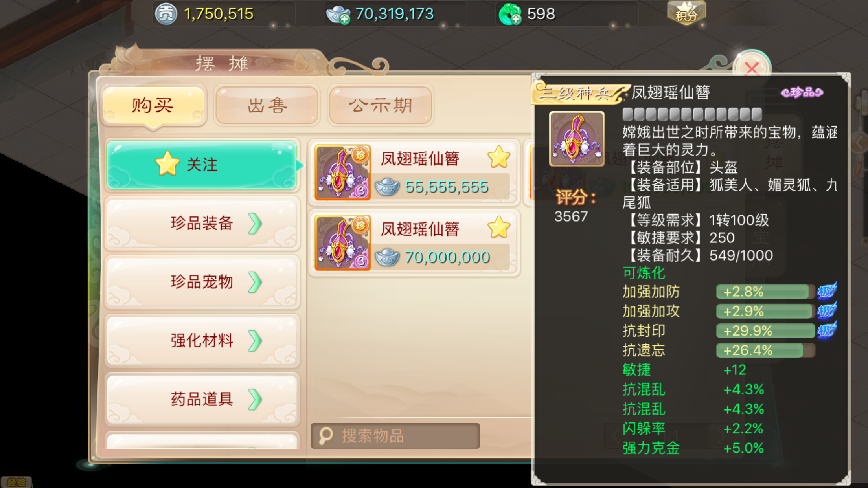Screen dimensions: 868x488
Task: Select the 70,000,000 hairpin item thumbnail
Action: 342,243
